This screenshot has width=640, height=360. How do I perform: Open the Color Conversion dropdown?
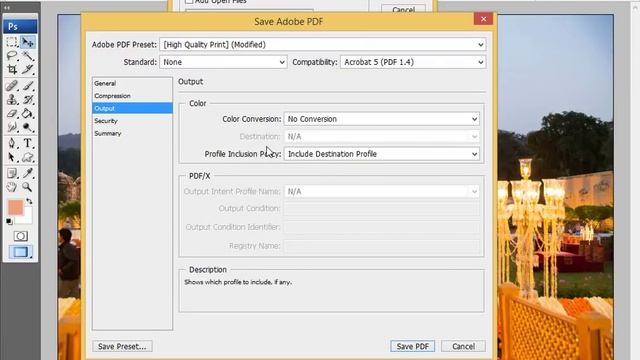tap(382, 119)
